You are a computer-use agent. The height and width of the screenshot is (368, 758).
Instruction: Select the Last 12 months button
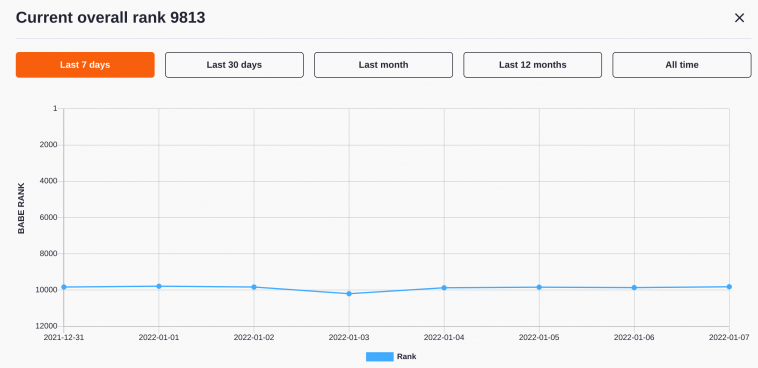tap(533, 65)
